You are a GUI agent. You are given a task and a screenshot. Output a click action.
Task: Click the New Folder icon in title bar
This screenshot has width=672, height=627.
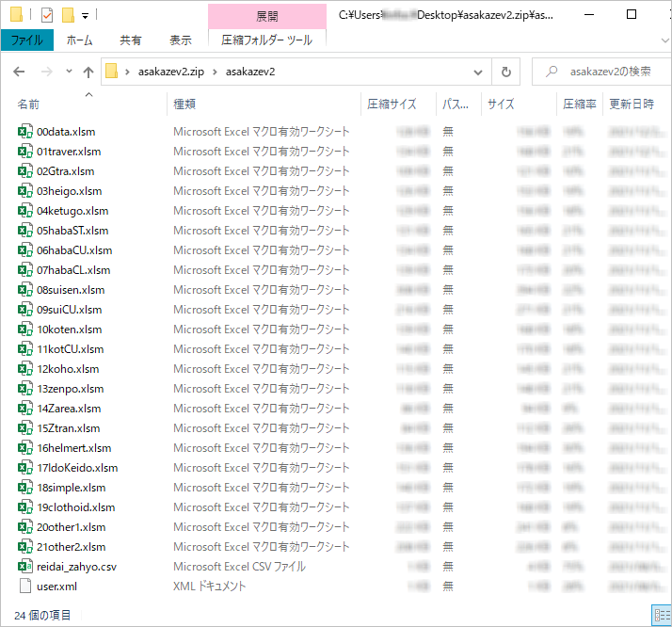(67, 15)
